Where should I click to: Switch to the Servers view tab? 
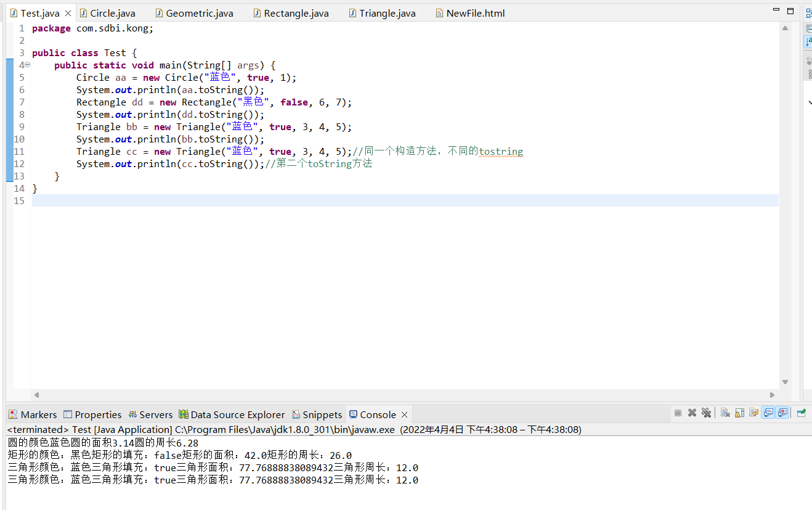pos(150,414)
